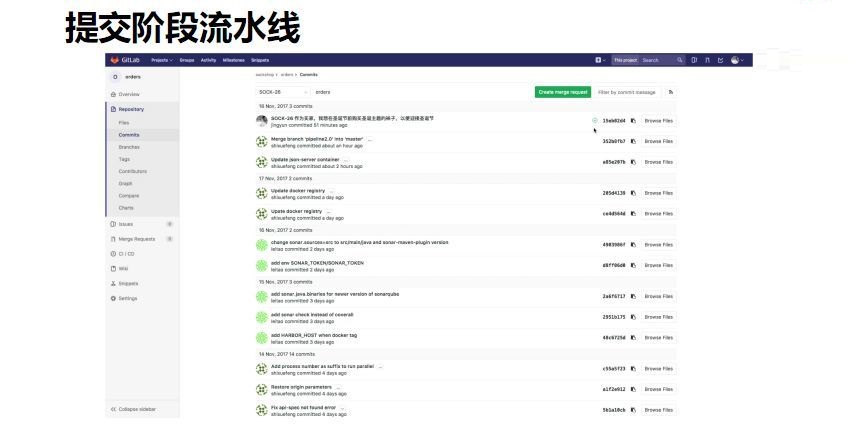
Task: Click the search magnifier icon in navbar
Action: tap(679, 60)
